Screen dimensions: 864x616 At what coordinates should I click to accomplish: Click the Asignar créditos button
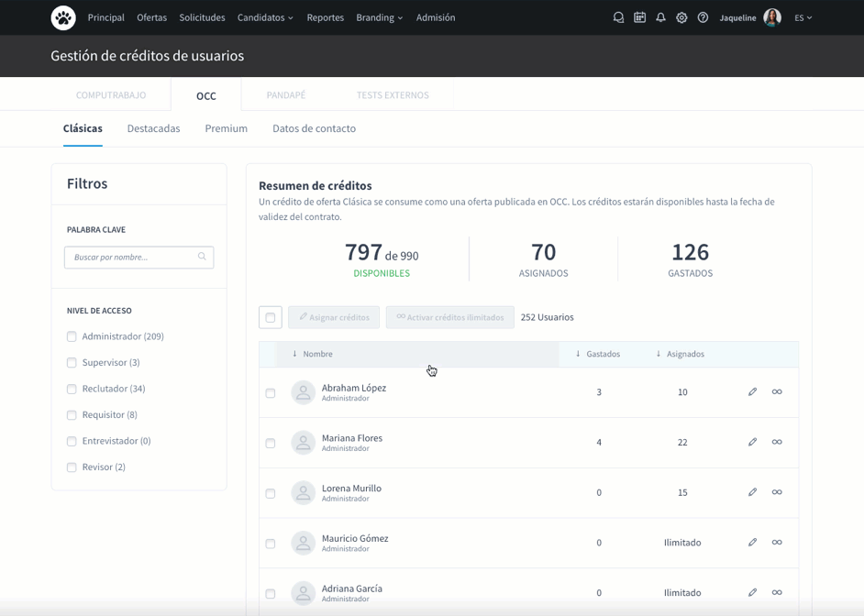[x=334, y=317]
